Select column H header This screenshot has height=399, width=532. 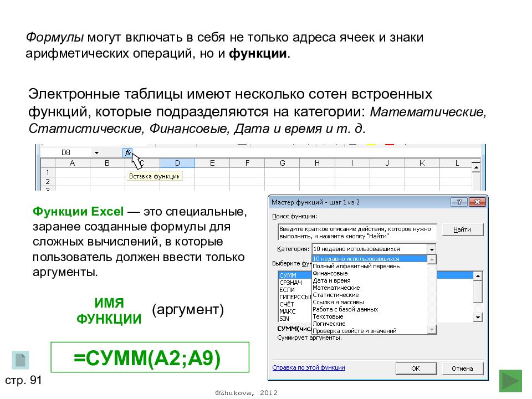click(317, 163)
